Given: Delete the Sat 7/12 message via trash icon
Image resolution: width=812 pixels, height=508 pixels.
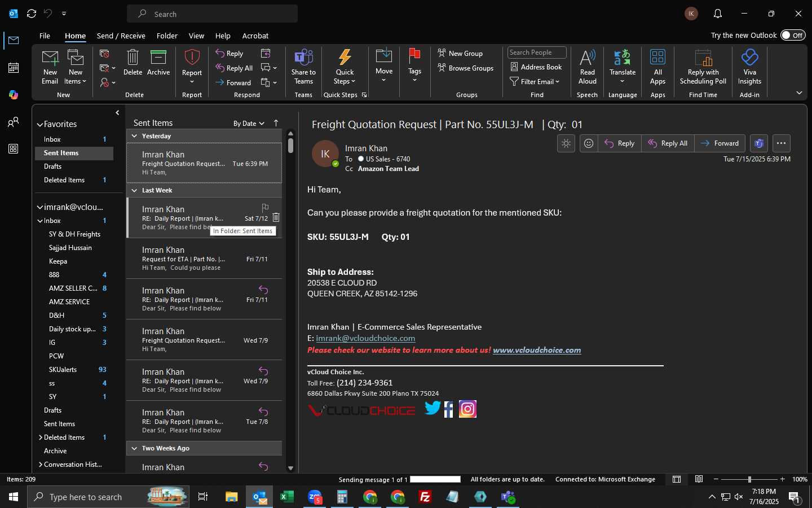Looking at the screenshot, I should 276,217.
